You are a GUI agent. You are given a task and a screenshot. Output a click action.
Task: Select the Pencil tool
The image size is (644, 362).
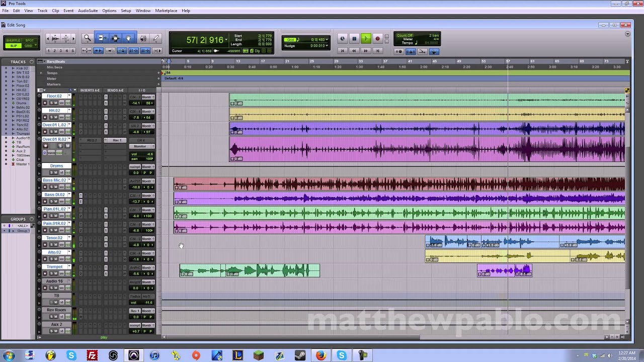[x=156, y=38]
